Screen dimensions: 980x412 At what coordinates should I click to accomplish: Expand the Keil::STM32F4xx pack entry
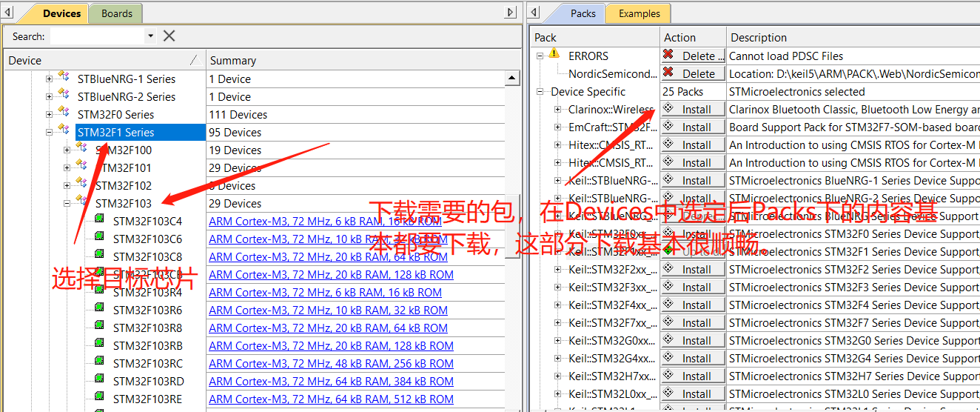pyautogui.click(x=557, y=305)
